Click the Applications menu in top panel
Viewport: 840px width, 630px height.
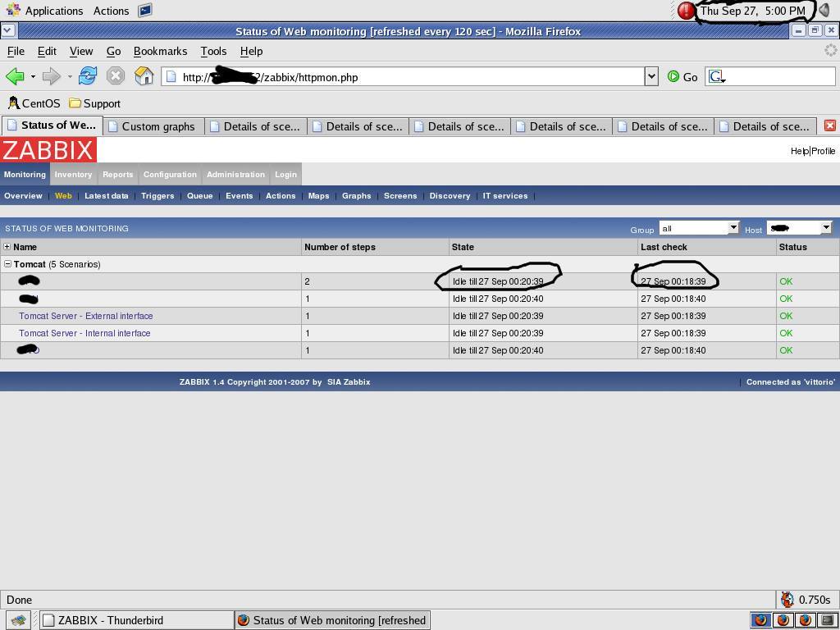[45, 11]
